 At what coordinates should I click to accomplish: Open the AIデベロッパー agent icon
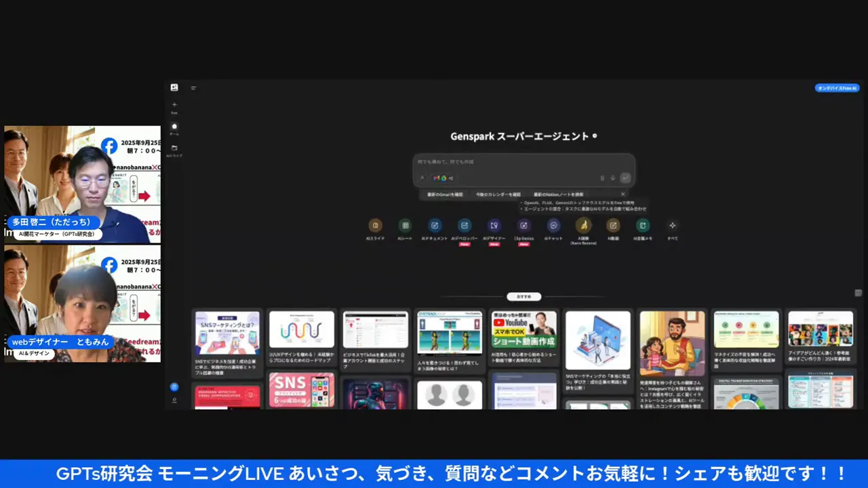point(465,226)
